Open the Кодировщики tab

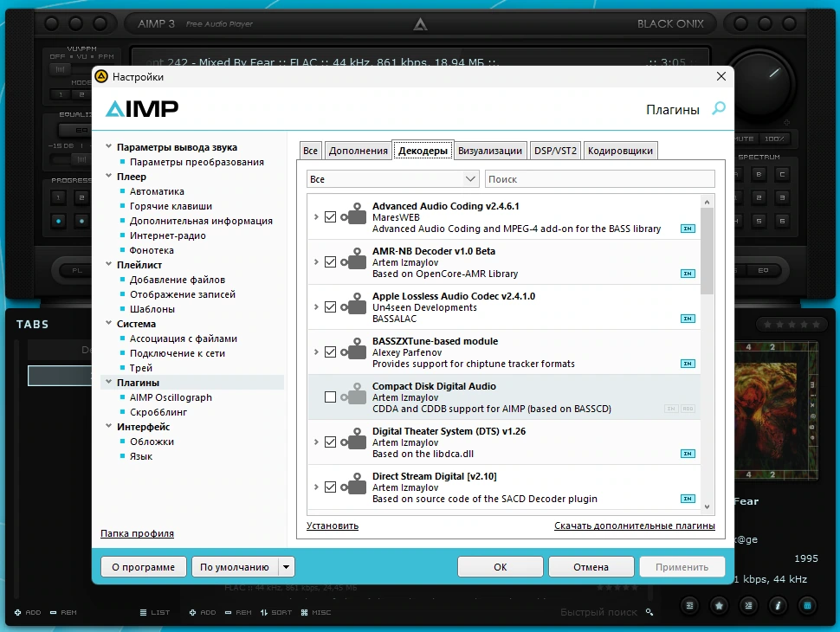pos(620,151)
